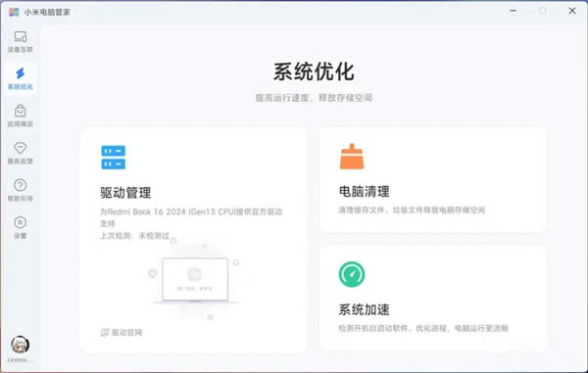
Task: Click the username label under the avatar
Action: click(20, 360)
